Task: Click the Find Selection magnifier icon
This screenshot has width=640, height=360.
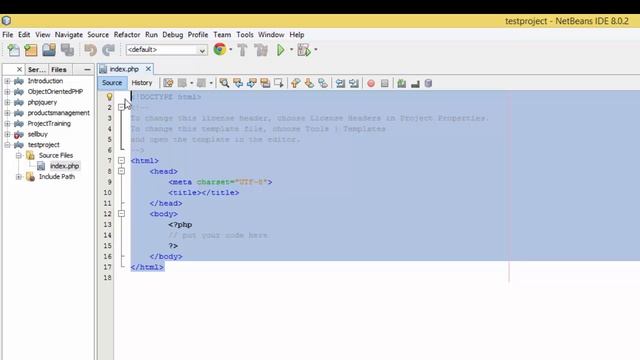Action: coord(224,83)
